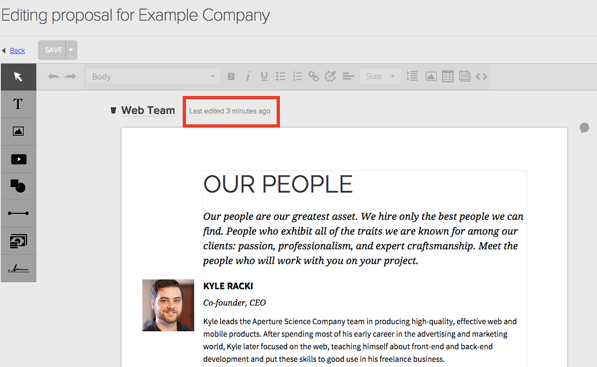The height and width of the screenshot is (367, 597).
Task: Insert a table from toolbar
Action: click(448, 77)
